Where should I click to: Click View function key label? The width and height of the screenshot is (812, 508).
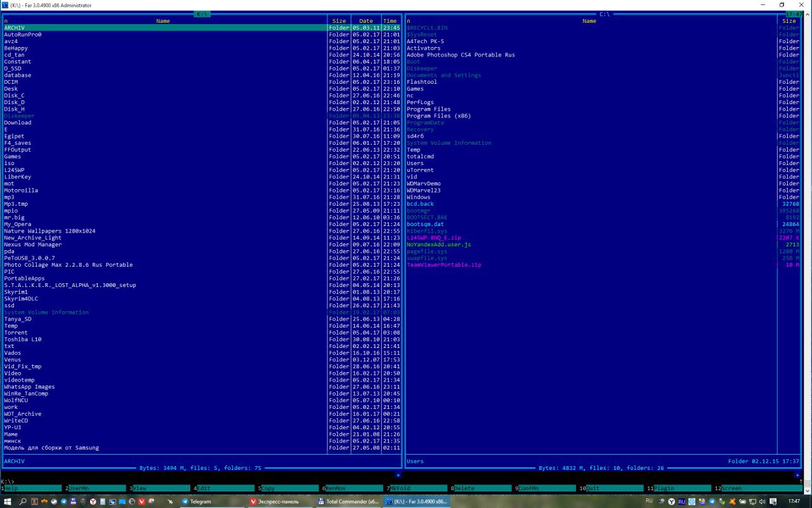coord(140,488)
